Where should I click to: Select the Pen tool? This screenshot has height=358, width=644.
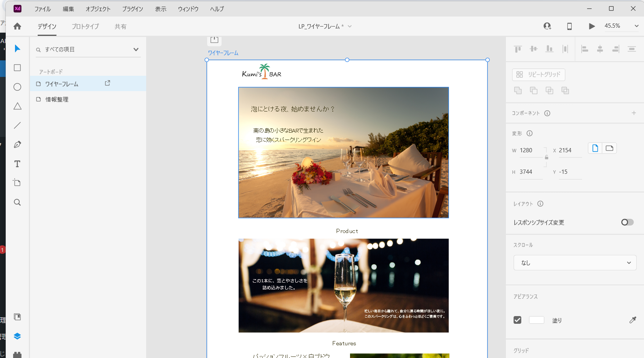pos(17,145)
